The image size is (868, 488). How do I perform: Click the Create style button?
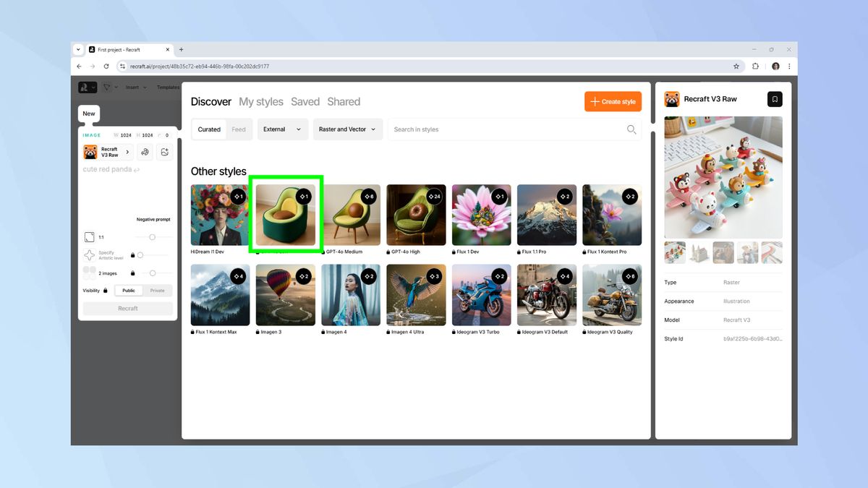coord(613,101)
